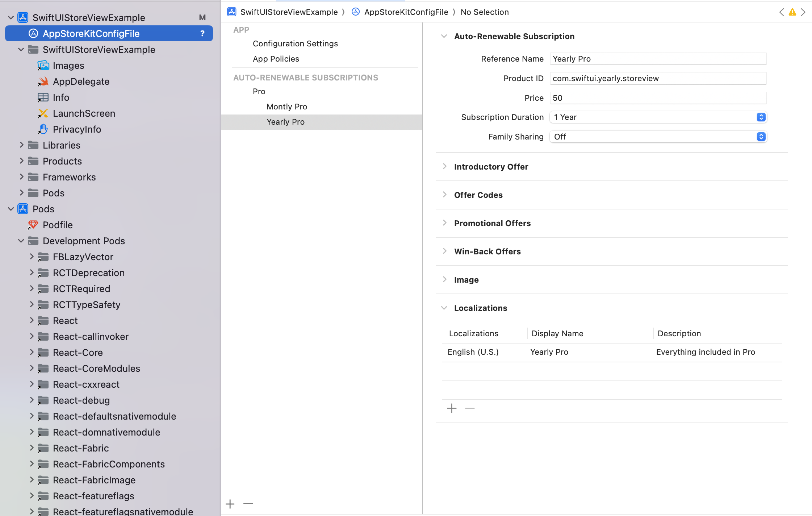Expand the Win-Back Offers section
This screenshot has width=812, height=516.
pyautogui.click(x=444, y=251)
